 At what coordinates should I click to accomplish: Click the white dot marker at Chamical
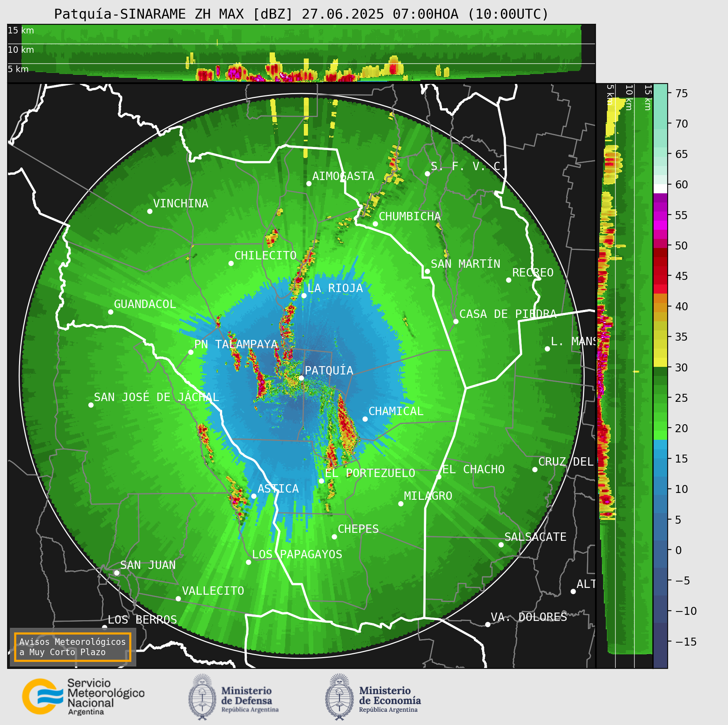365,419
